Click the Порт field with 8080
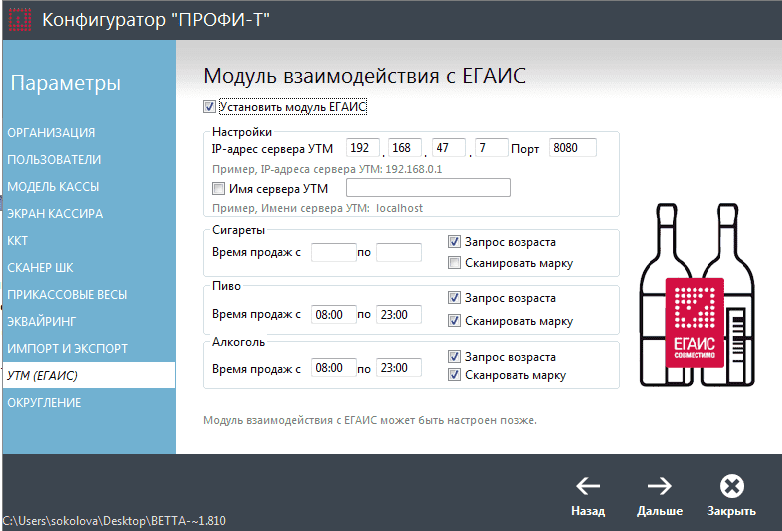The width and height of the screenshot is (782, 531). click(x=573, y=148)
